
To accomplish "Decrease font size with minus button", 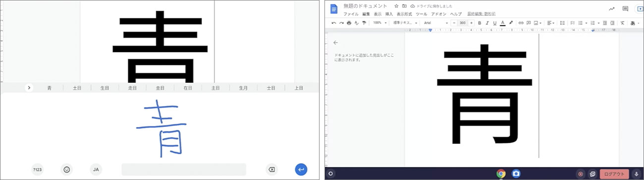I will (454, 23).
